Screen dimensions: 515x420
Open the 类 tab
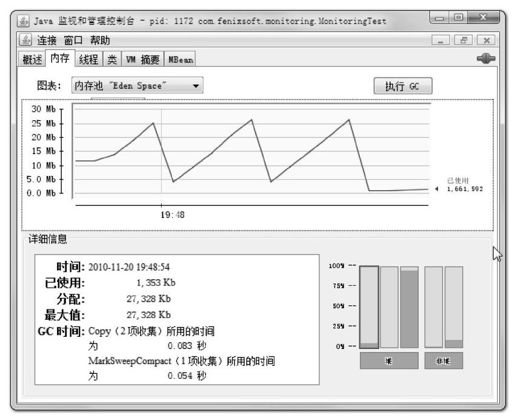click(112, 60)
